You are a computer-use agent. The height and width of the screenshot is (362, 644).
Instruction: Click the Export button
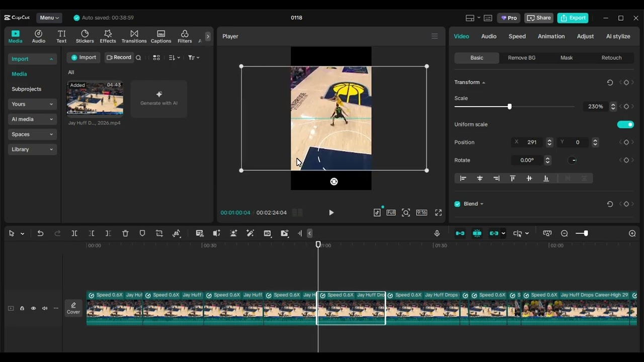click(573, 18)
